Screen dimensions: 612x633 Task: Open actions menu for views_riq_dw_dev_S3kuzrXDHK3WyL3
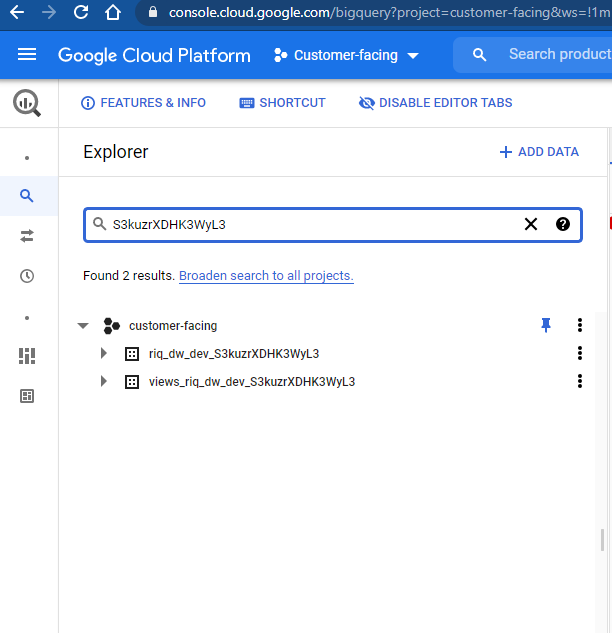click(x=580, y=381)
